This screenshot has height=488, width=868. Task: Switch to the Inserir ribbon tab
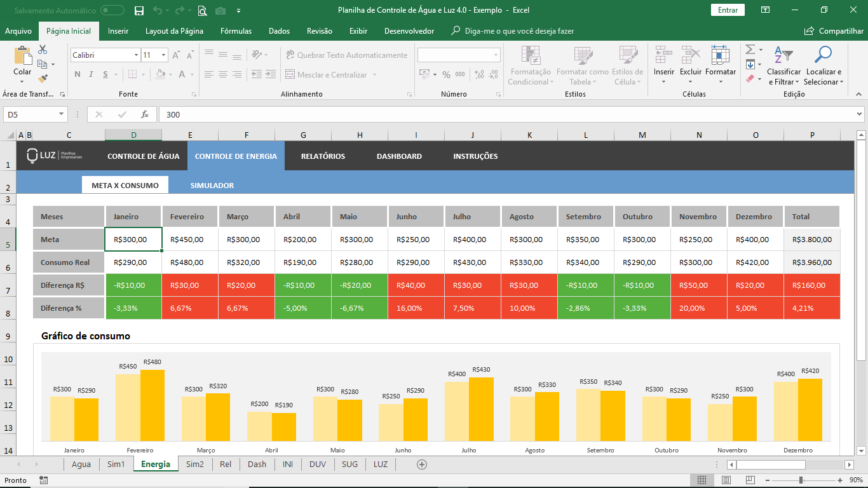tap(118, 31)
